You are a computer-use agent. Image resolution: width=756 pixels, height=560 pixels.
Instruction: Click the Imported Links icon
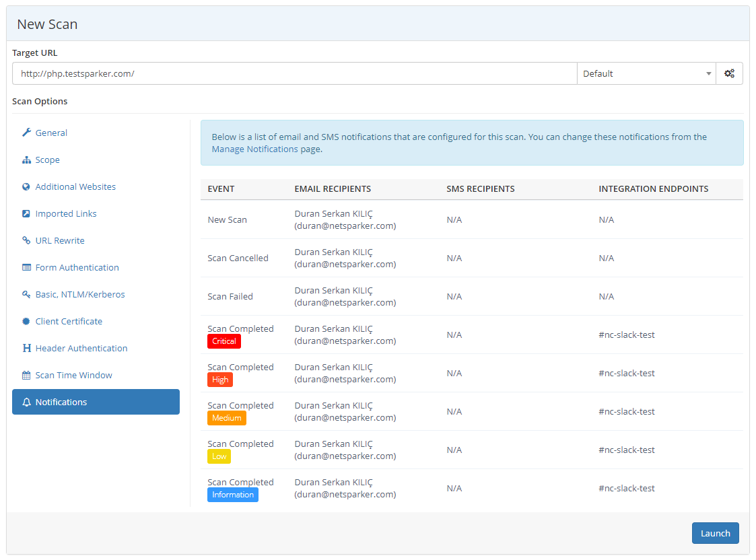pos(26,213)
